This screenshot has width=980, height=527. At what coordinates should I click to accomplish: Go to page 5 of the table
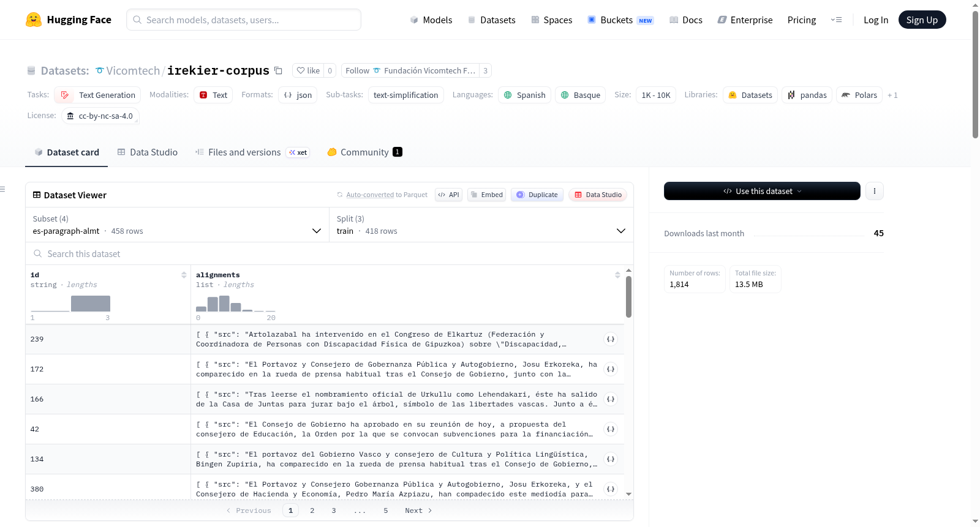pos(386,510)
